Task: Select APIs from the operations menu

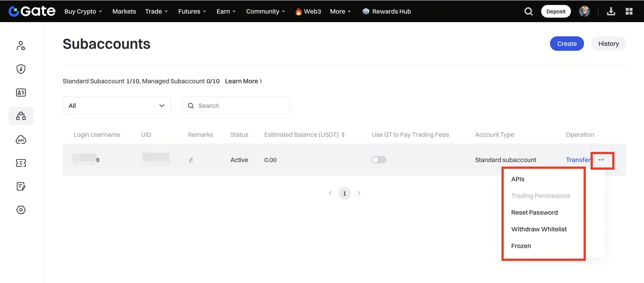Action: [x=517, y=179]
